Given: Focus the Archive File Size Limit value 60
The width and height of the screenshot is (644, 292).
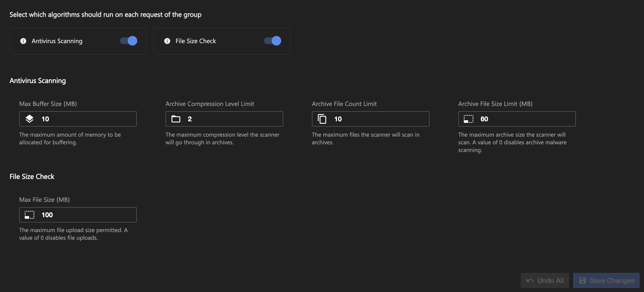Looking at the screenshot, I should 517,119.
